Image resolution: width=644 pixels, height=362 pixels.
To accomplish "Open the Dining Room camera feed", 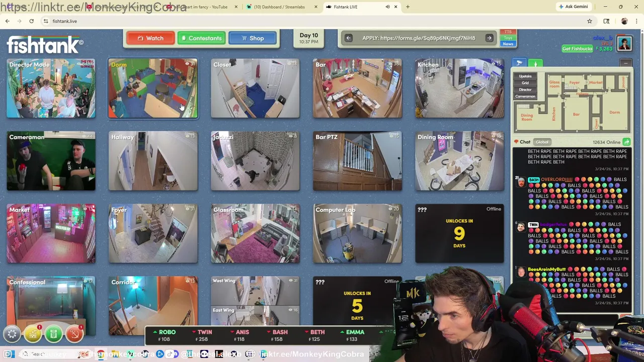I will (x=459, y=161).
